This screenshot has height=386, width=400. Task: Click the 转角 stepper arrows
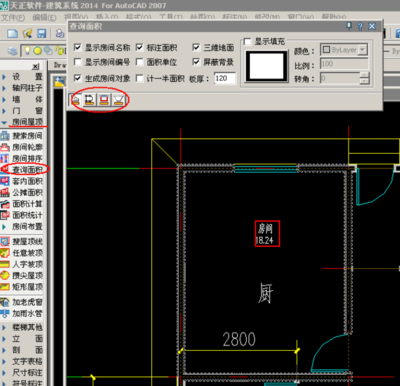point(365,78)
